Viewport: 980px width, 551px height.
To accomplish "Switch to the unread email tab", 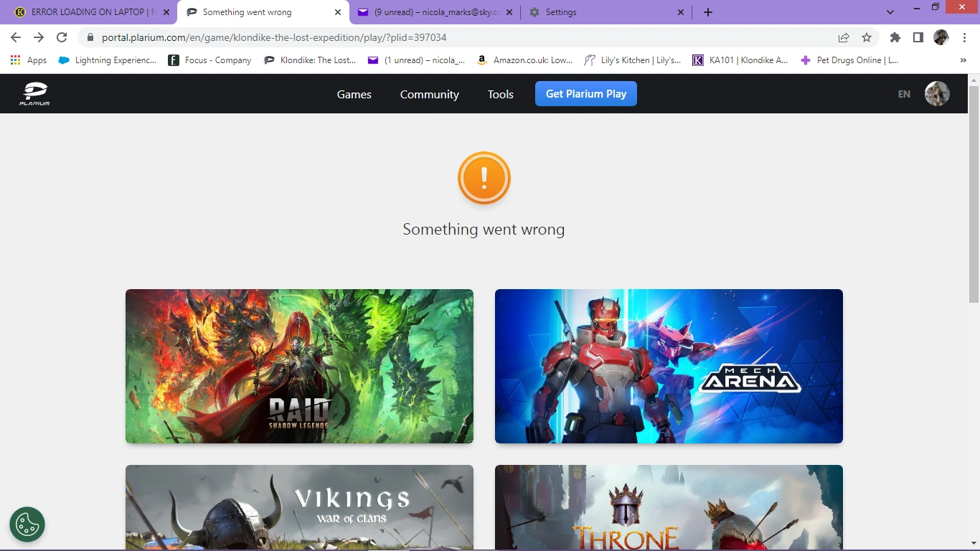I will coord(430,12).
